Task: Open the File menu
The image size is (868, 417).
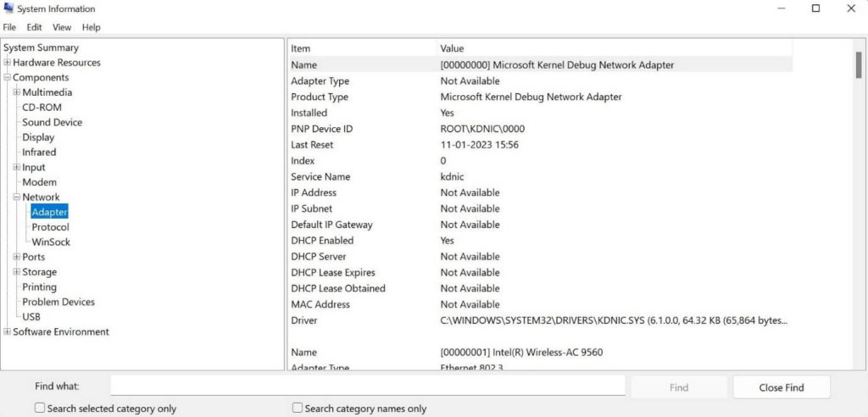Action: coord(9,27)
